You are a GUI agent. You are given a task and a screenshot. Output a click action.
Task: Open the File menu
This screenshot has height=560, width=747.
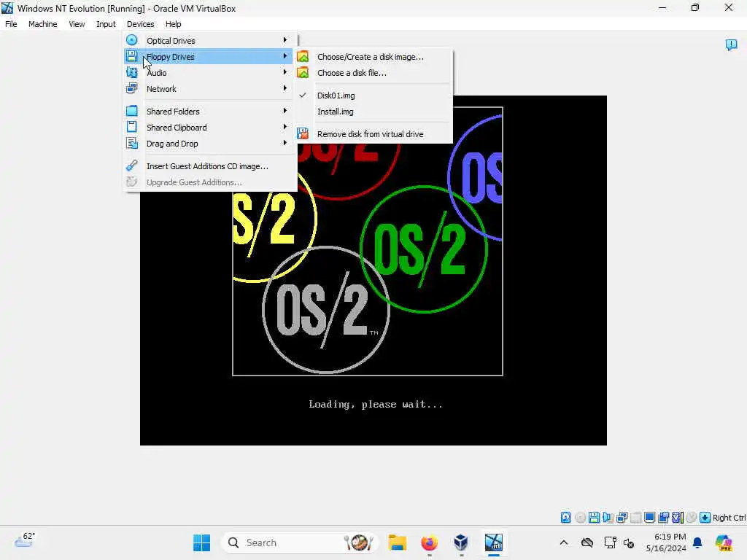pos(11,24)
